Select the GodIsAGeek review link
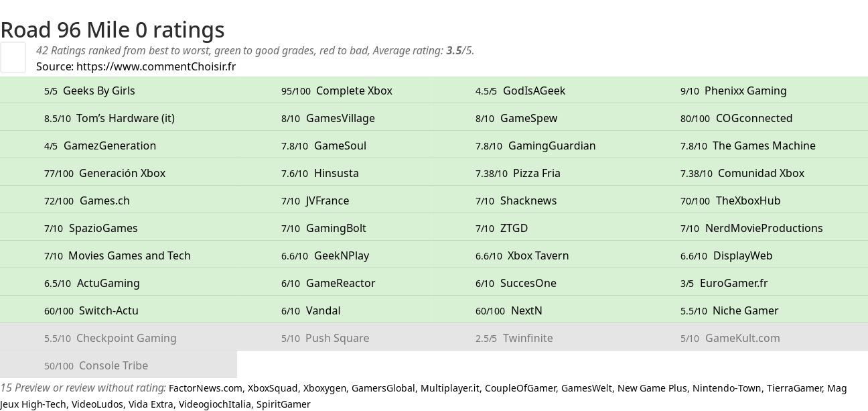Image resolution: width=868 pixels, height=411 pixels. click(x=534, y=91)
